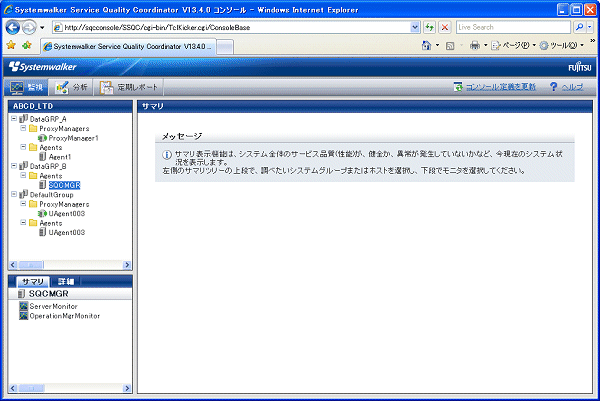Go forward with the browser Forward arrow
600x401 pixels.
tap(29, 28)
